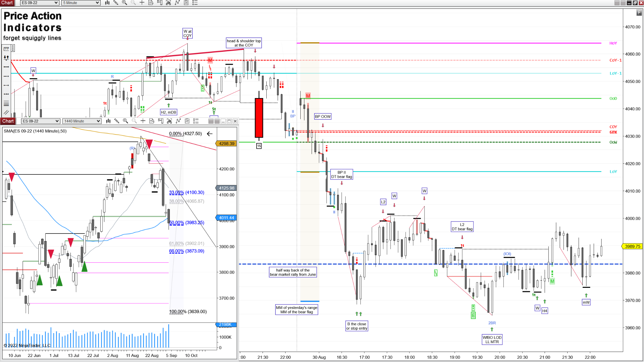This screenshot has height=362, width=644.
Task: Select the Line segment drawing tool
Action: pos(6,67)
